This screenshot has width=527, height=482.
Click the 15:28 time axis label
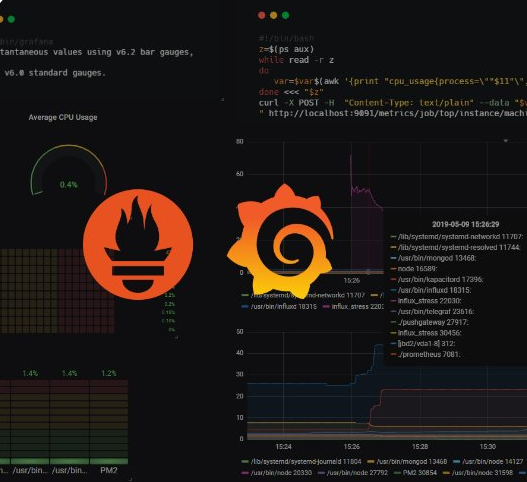[420, 447]
